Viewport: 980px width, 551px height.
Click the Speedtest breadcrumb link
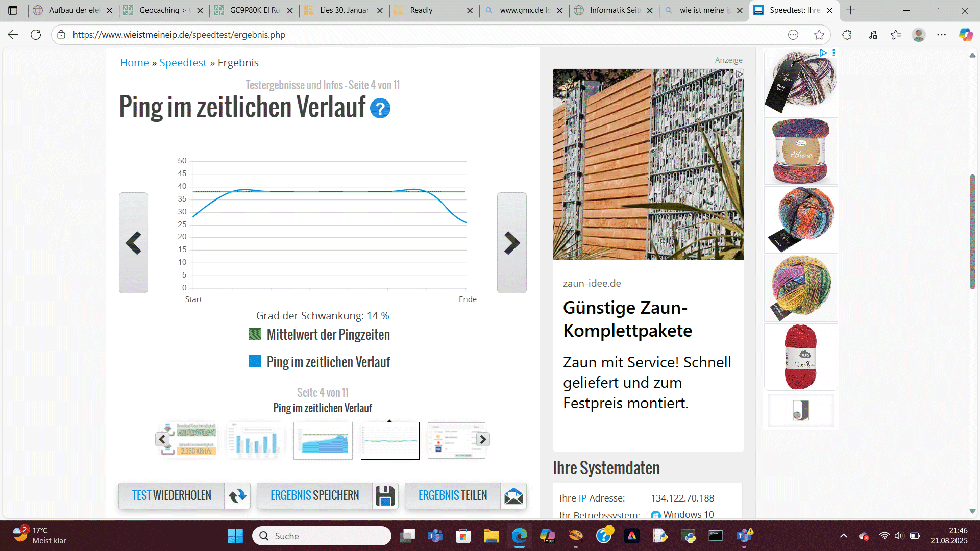click(x=183, y=63)
